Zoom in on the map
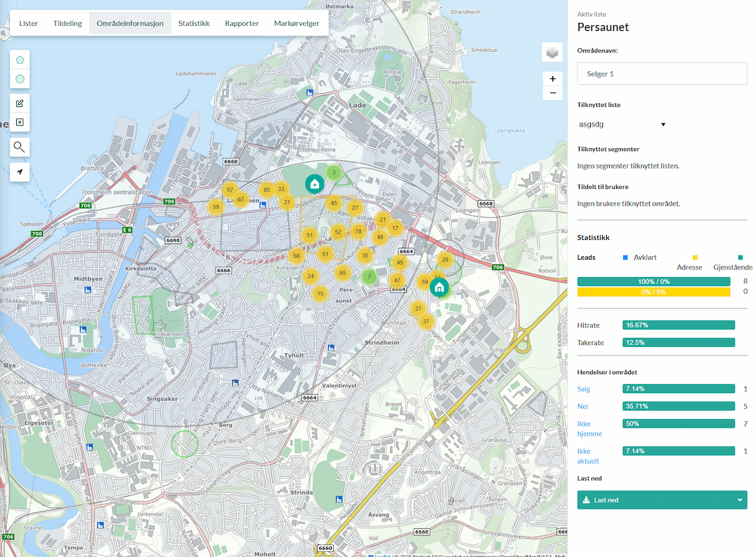The image size is (756, 557). tap(552, 78)
